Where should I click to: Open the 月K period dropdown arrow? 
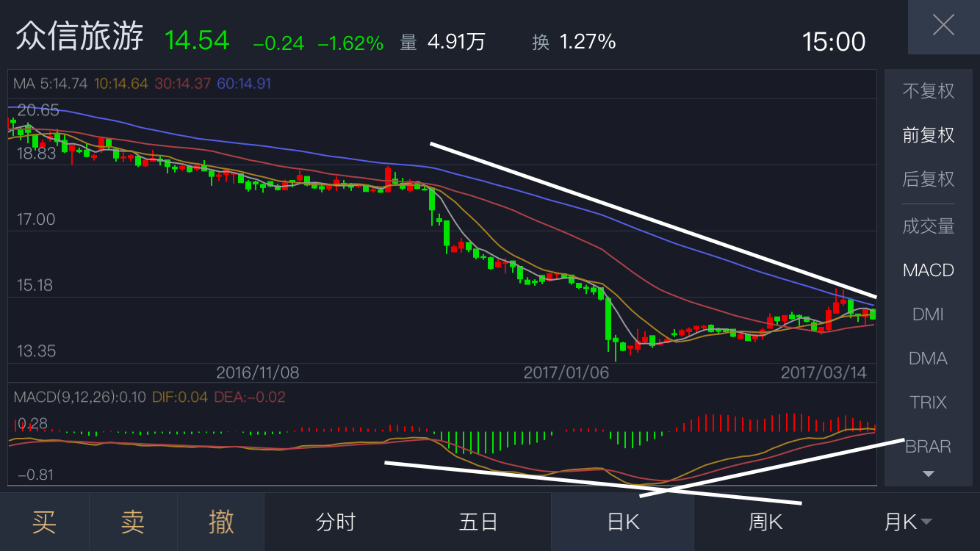tap(926, 522)
